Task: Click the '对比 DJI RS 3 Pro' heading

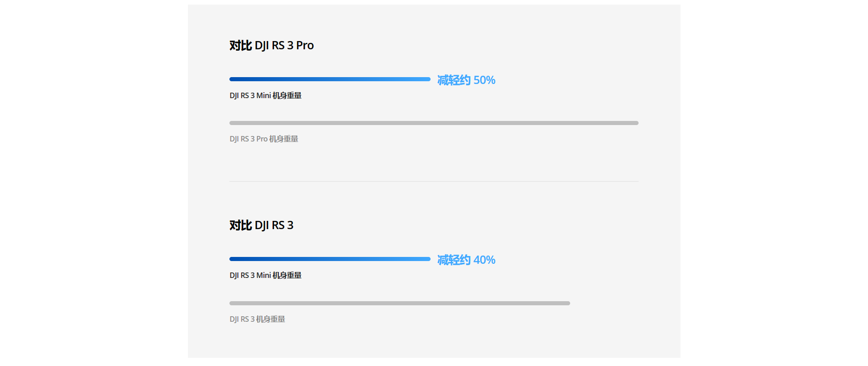Action: [271, 46]
